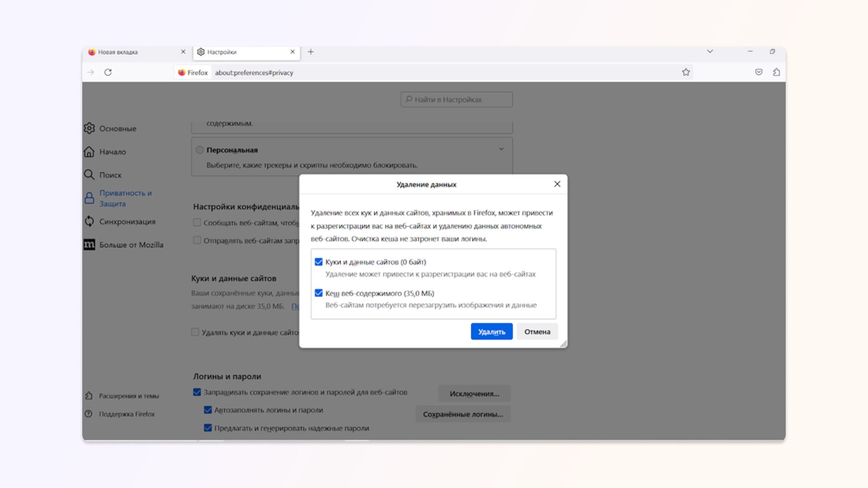Bookmark page with the star icon
Viewport: 868px width, 488px height.
[x=686, y=72]
